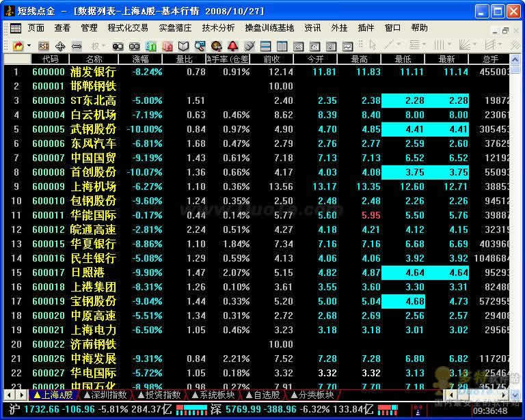Switch to the 上海A股 bottom tab

pyautogui.click(x=53, y=395)
